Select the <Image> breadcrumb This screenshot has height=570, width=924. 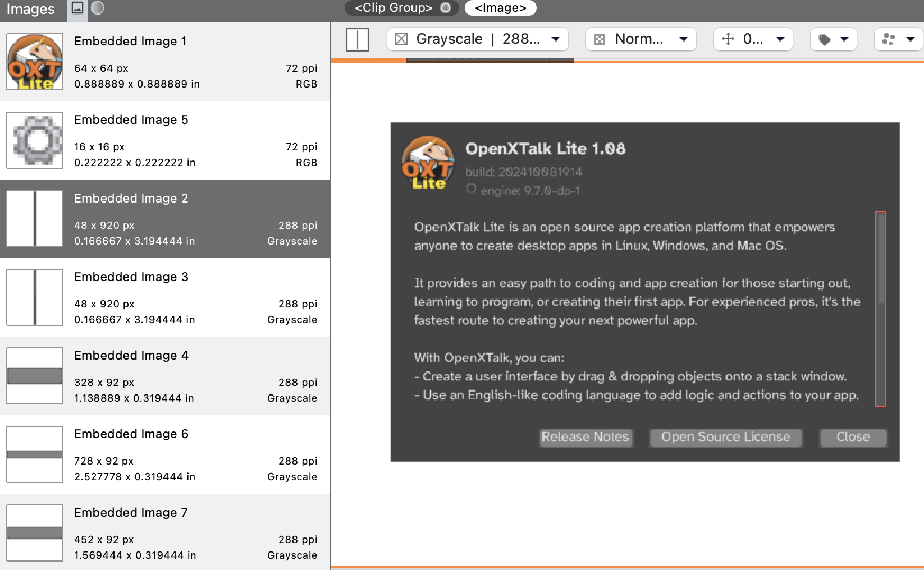[x=501, y=8]
